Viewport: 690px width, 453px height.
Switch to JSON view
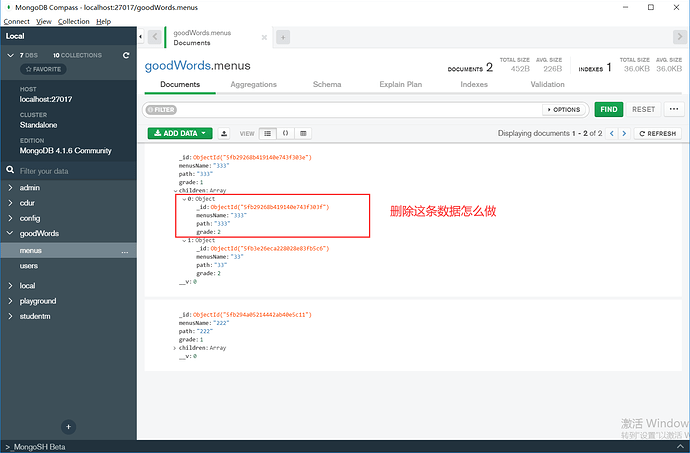click(x=285, y=133)
